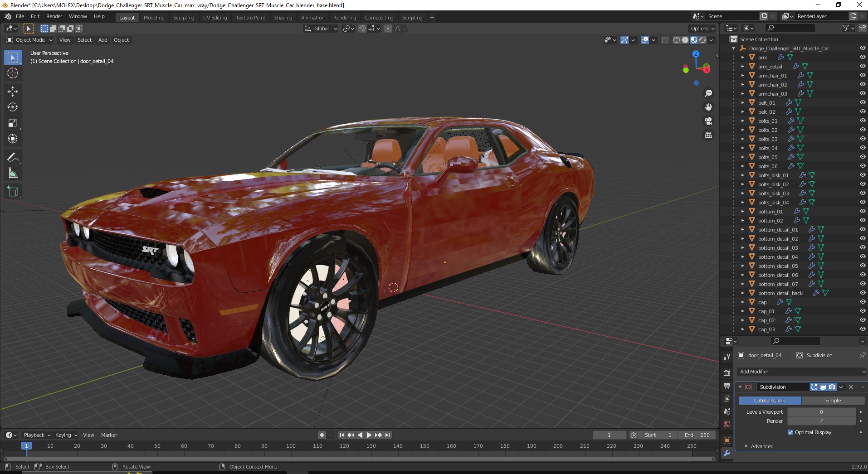Toggle proportional editing
Screen dimensions: 868x474
tap(388, 29)
